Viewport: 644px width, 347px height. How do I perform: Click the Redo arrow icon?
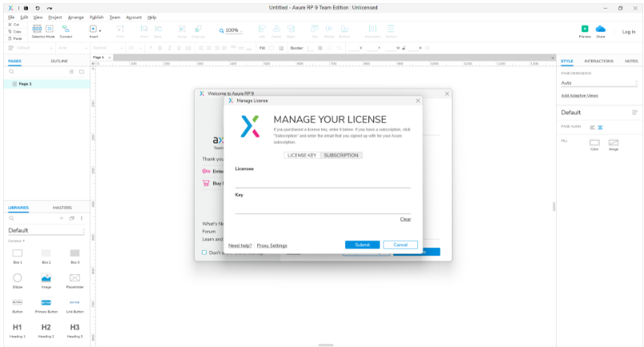[50, 8]
